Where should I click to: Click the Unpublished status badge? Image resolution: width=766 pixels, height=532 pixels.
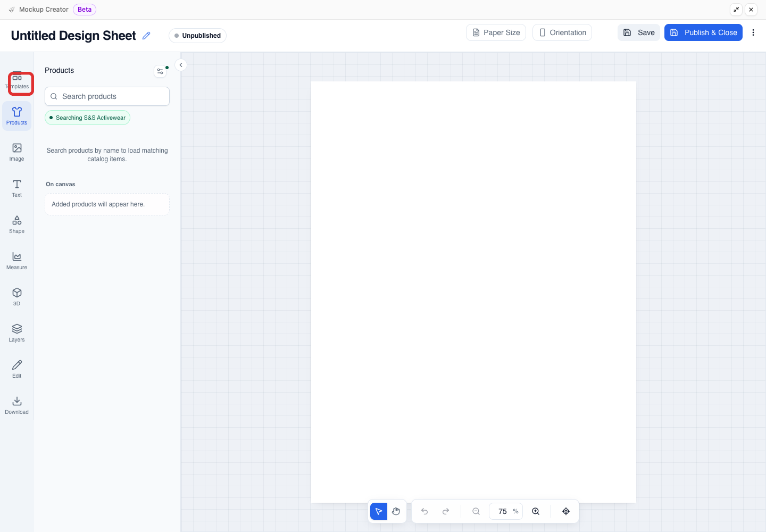(x=197, y=36)
